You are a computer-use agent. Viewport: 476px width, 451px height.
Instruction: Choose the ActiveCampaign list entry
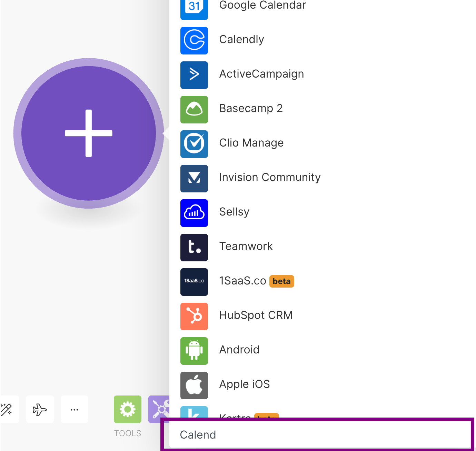tap(261, 74)
